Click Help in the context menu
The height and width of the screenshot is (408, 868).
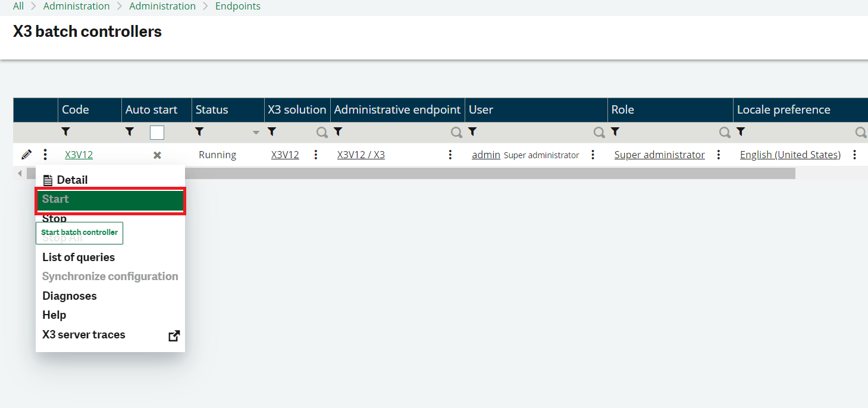pyautogui.click(x=54, y=315)
